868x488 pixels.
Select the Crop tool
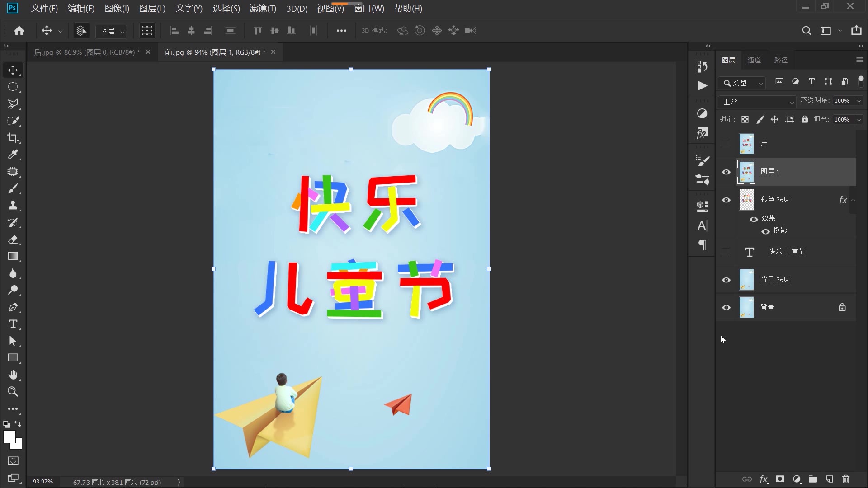[x=13, y=138]
